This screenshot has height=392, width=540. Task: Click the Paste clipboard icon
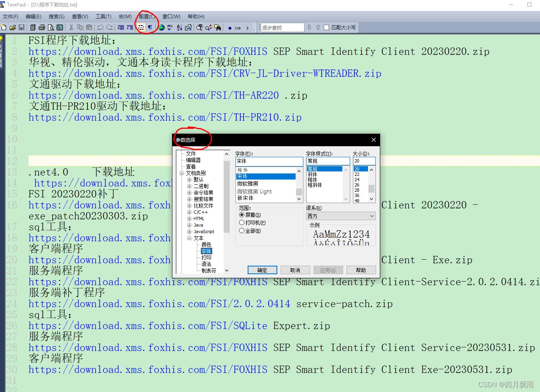click(89, 28)
